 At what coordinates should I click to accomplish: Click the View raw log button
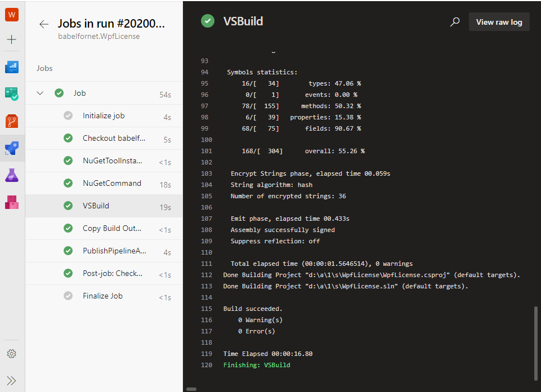coord(499,22)
